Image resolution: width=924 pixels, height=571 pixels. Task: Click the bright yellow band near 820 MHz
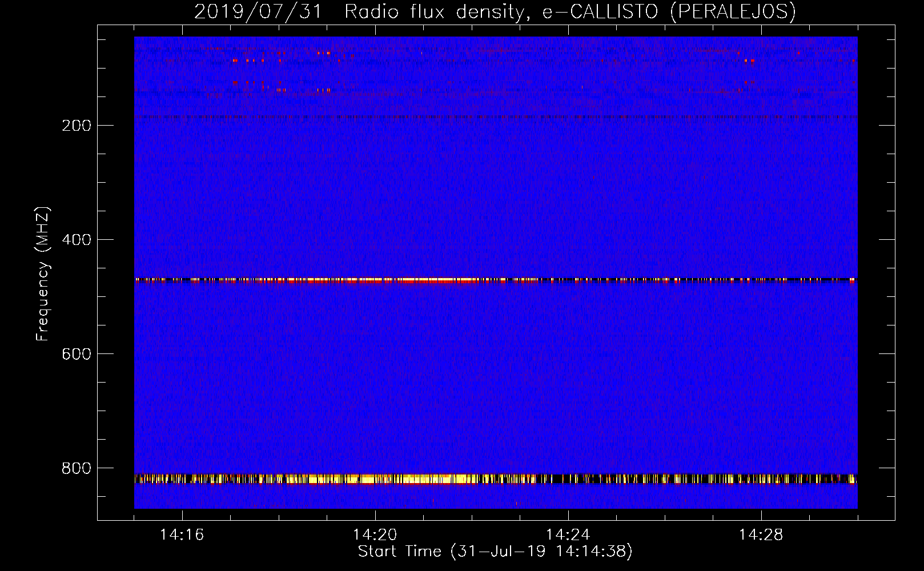click(x=496, y=478)
